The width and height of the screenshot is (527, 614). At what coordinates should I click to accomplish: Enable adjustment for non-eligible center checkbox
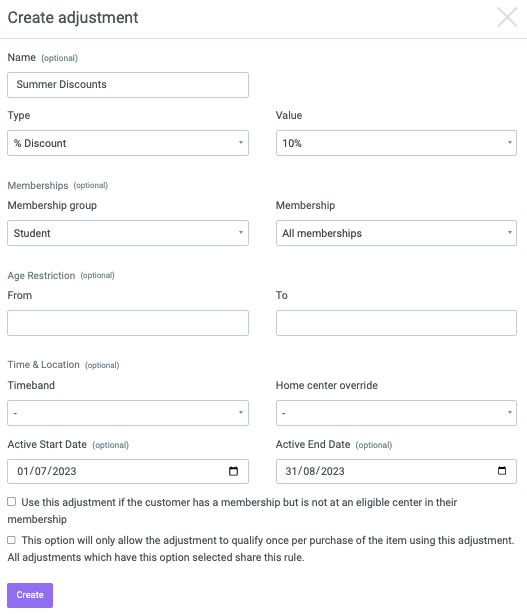click(12, 502)
